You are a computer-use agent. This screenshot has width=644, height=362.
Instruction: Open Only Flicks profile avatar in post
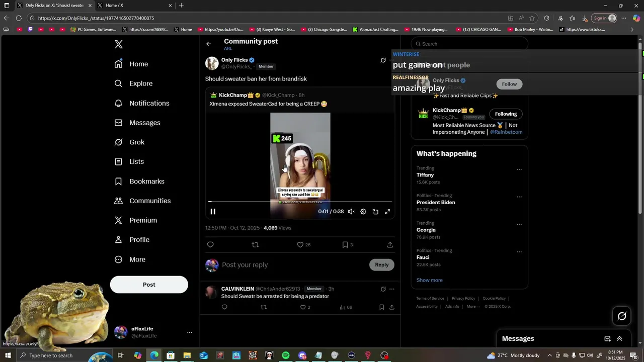point(212,63)
